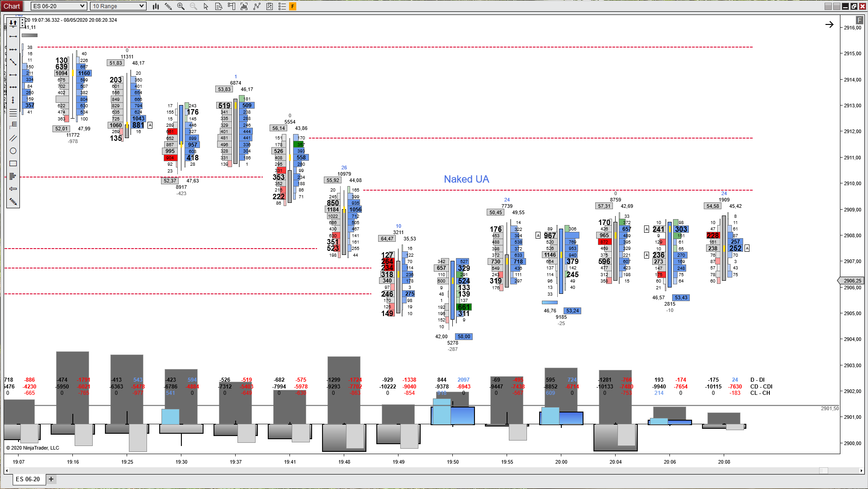The width and height of the screenshot is (868, 489).
Task: Toggle the F marker at chart corner
Action: pyautogui.click(x=859, y=20)
